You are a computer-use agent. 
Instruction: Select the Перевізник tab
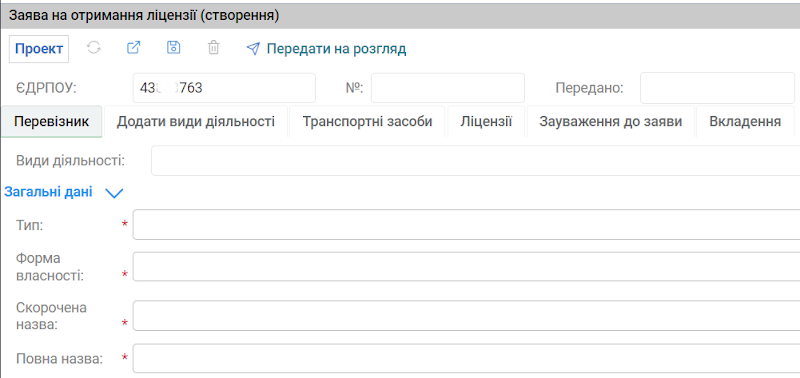[x=52, y=121]
